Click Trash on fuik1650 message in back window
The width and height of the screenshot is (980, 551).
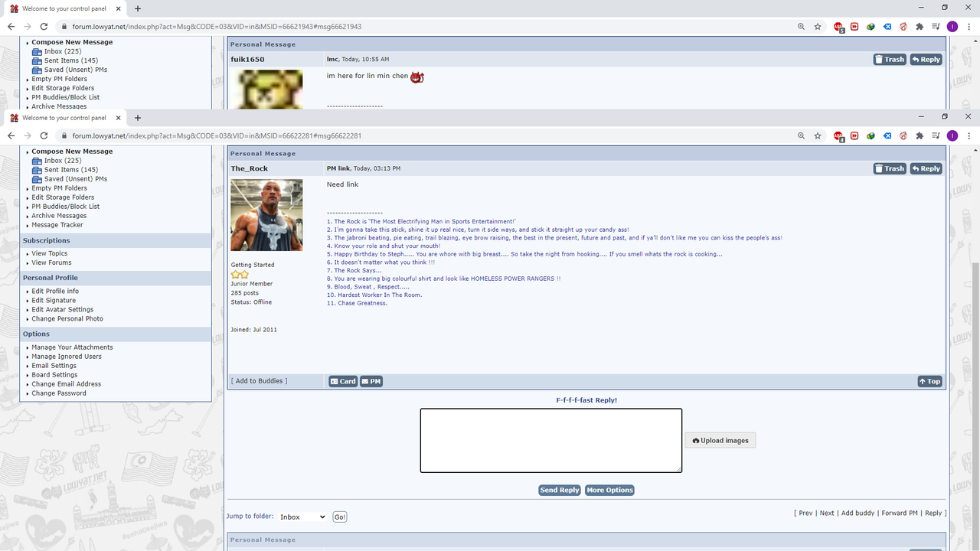pos(890,59)
